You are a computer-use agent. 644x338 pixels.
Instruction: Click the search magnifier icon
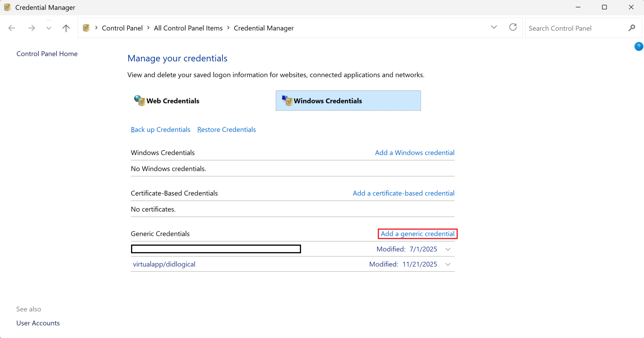tap(631, 28)
